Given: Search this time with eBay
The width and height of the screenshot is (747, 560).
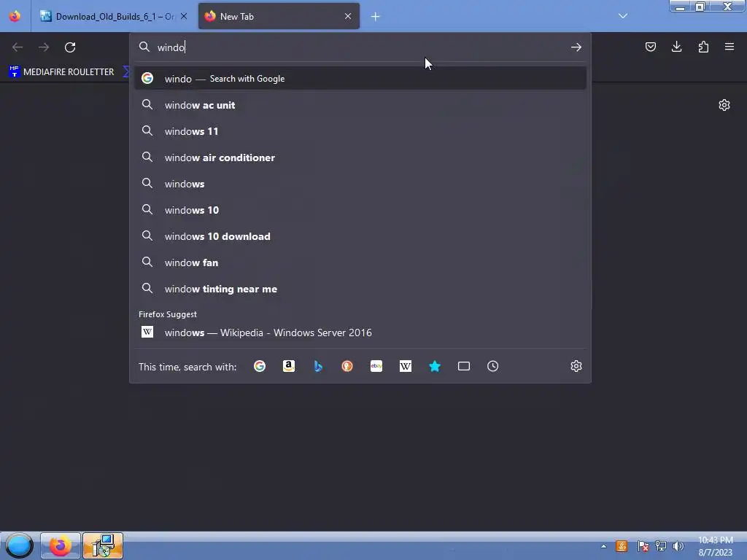Looking at the screenshot, I should [376, 366].
